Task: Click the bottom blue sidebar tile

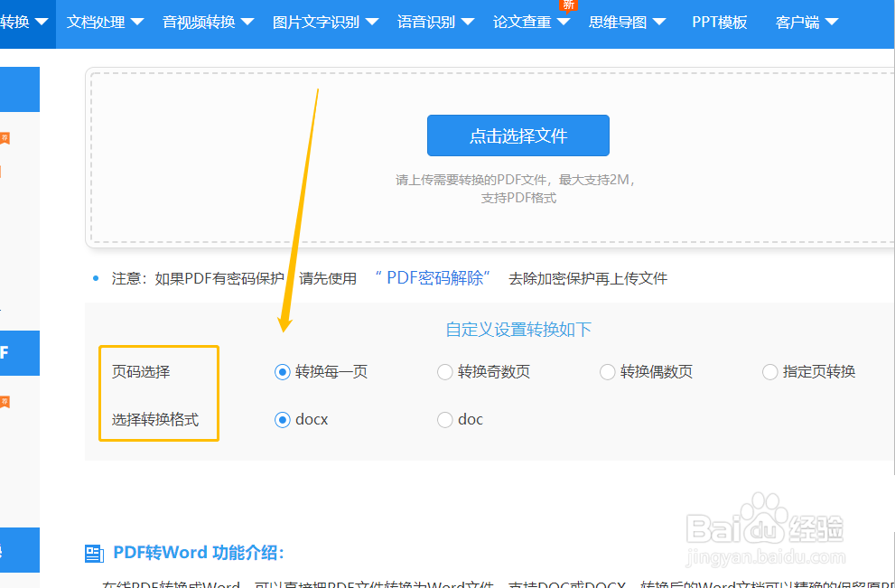Action: [x=19, y=550]
